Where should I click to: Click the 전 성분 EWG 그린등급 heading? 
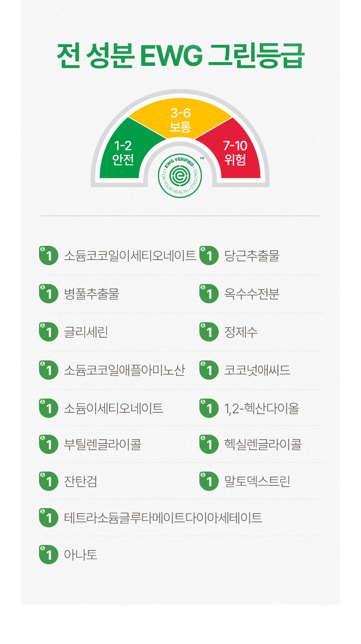click(180, 55)
